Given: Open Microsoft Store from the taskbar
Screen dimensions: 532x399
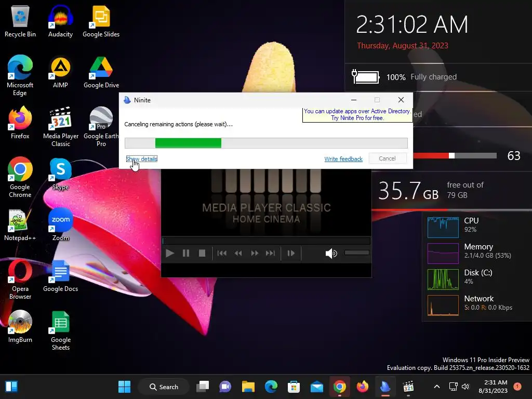Looking at the screenshot, I should (x=294, y=387).
